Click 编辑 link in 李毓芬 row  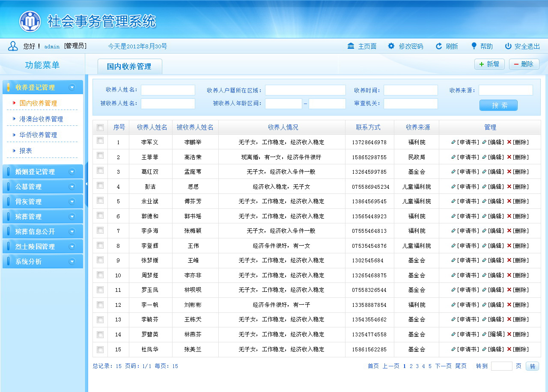496,319
